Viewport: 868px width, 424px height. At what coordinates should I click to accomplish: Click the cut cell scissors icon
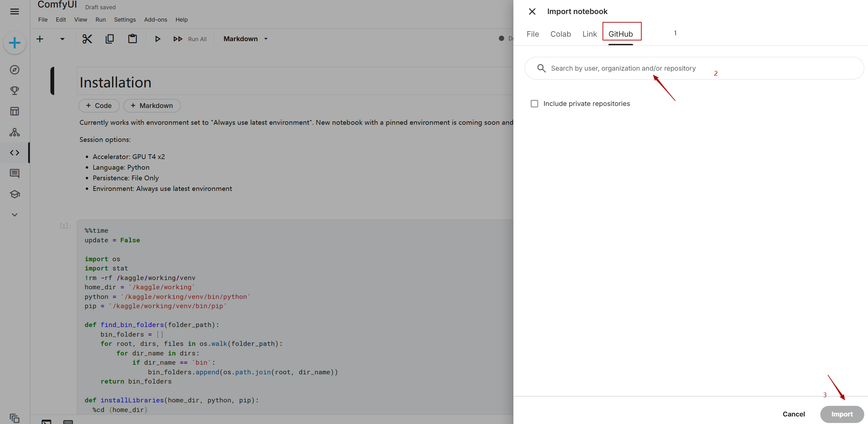pos(87,39)
